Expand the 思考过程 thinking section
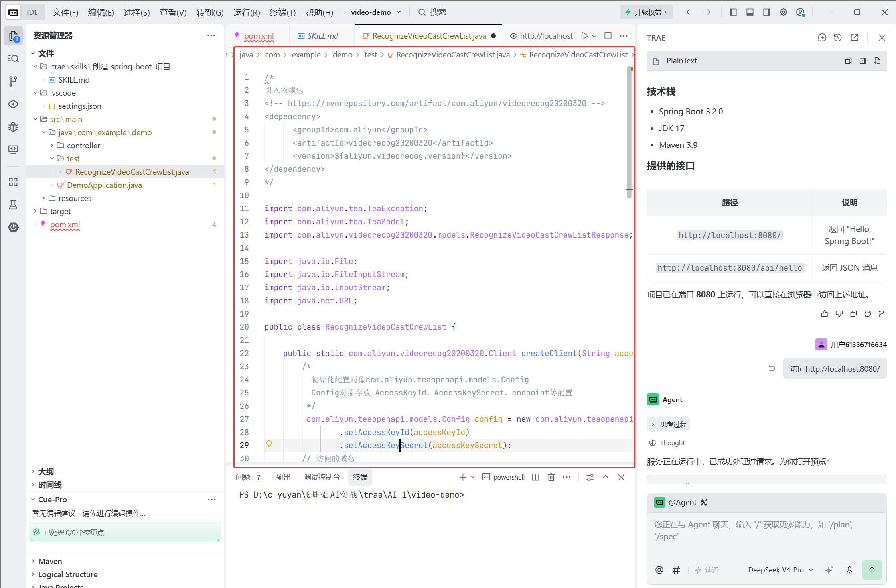The image size is (896, 588). [x=669, y=425]
